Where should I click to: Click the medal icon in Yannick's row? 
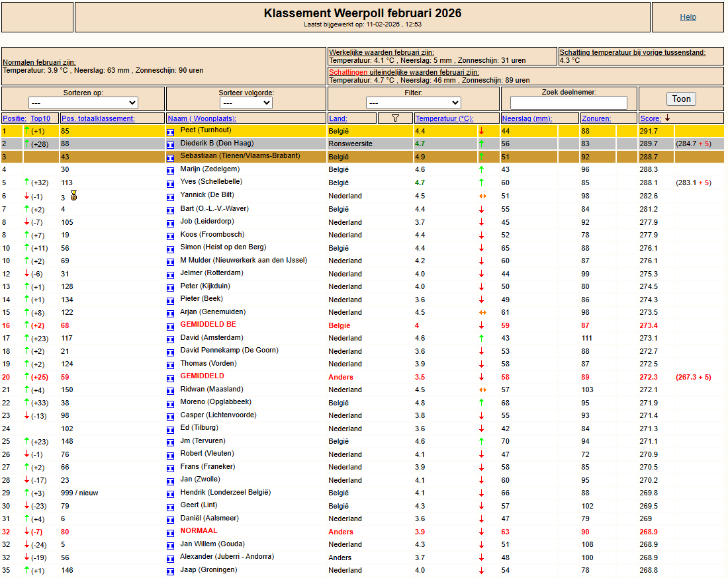tap(73, 196)
